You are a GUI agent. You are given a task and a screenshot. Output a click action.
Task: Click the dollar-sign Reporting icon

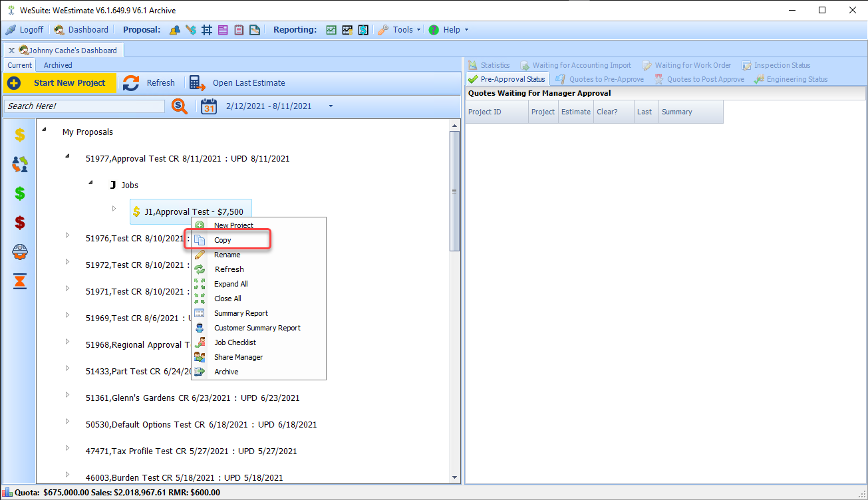[363, 30]
